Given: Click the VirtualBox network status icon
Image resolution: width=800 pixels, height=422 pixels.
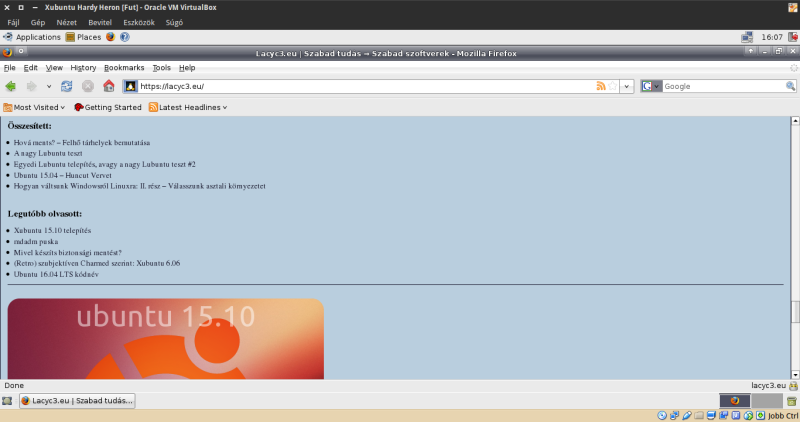Looking at the screenshot, I should (x=674, y=415).
